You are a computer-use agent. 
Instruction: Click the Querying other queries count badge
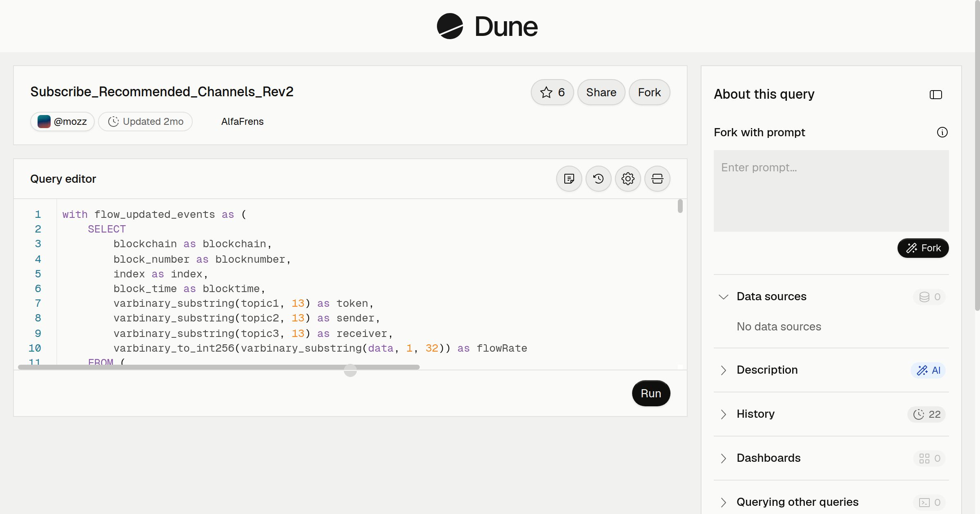929,502
